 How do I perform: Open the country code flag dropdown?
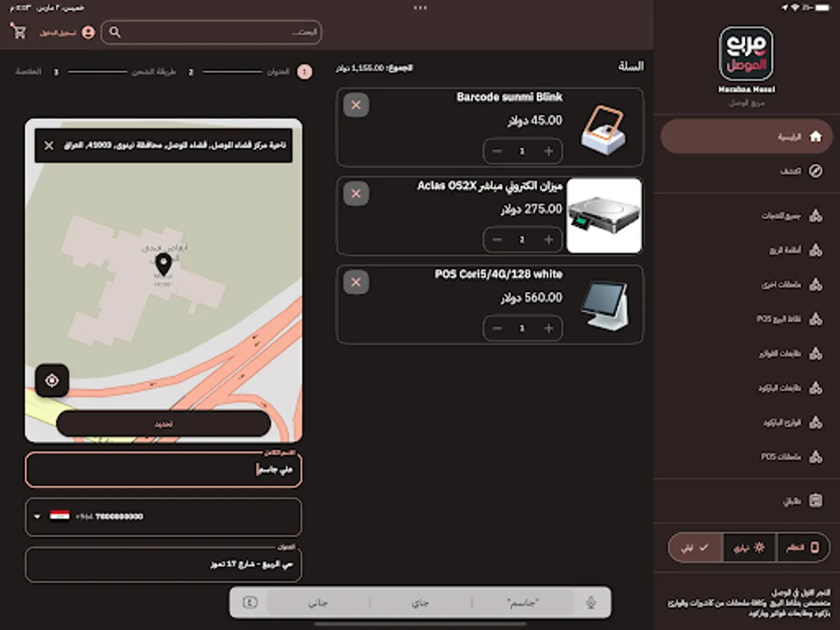pos(52,517)
